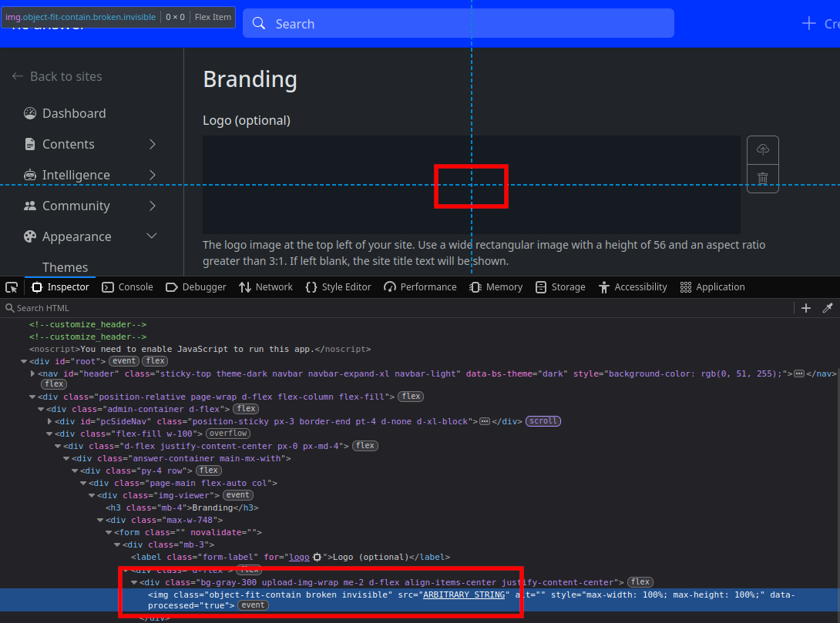Expand the Contents chevron
Image resolution: width=840 pixels, height=623 pixels.
pyautogui.click(x=152, y=145)
